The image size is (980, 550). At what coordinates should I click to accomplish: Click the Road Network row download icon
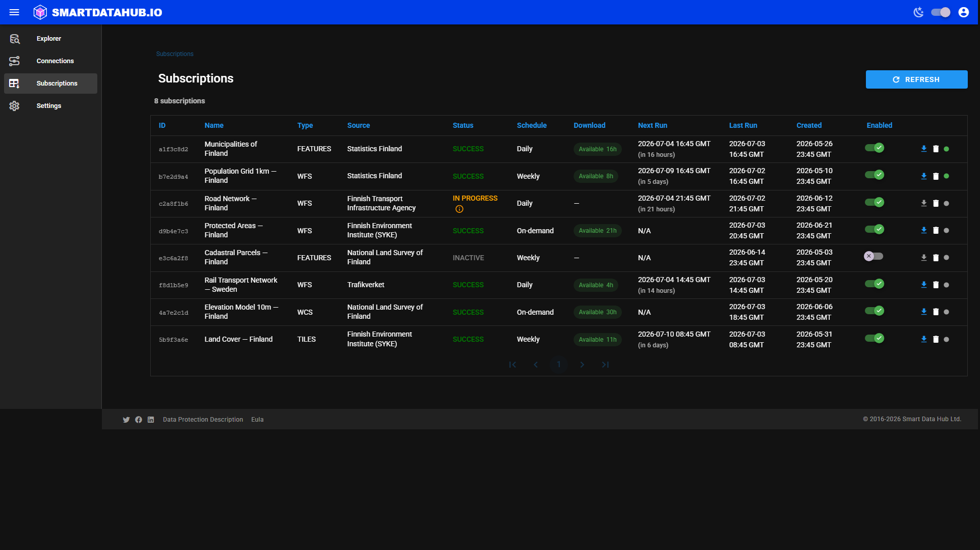[x=924, y=203]
